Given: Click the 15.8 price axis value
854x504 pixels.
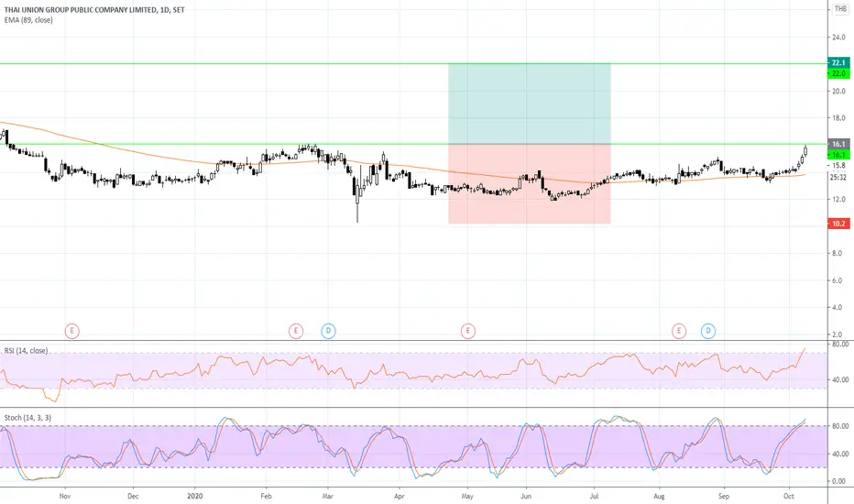Looking at the screenshot, I should pos(838,166).
